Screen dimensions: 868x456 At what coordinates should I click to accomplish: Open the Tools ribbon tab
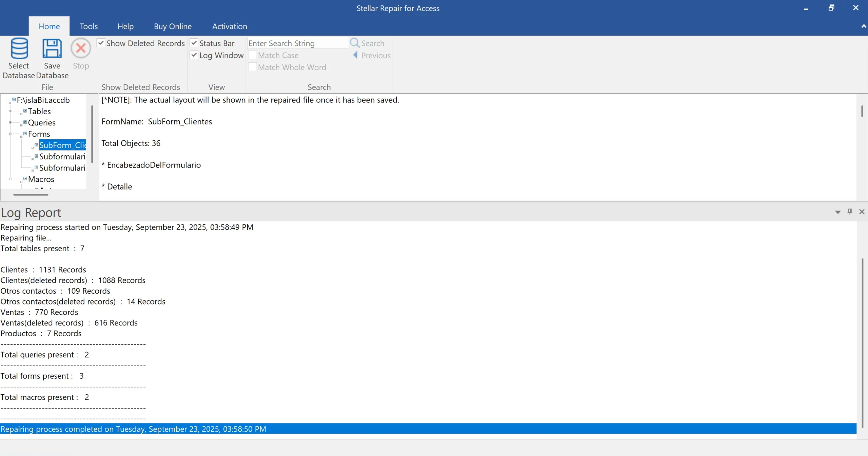88,26
